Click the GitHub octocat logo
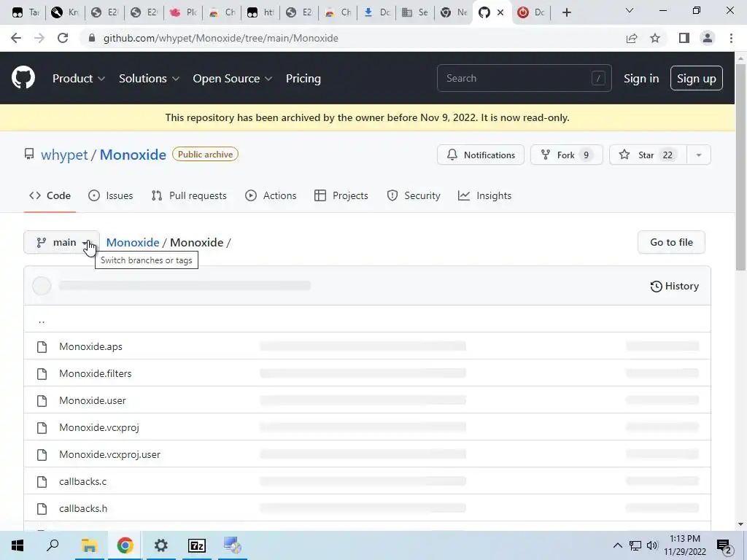 click(x=23, y=78)
